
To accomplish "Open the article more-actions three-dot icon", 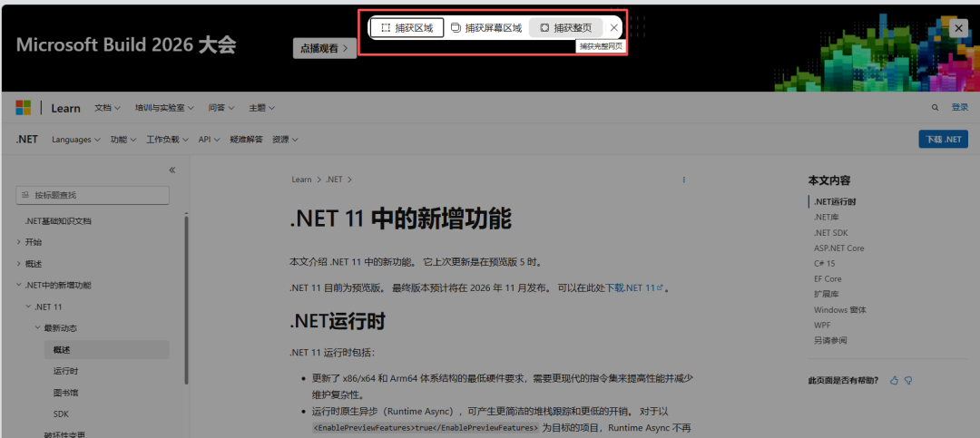I will (x=684, y=180).
